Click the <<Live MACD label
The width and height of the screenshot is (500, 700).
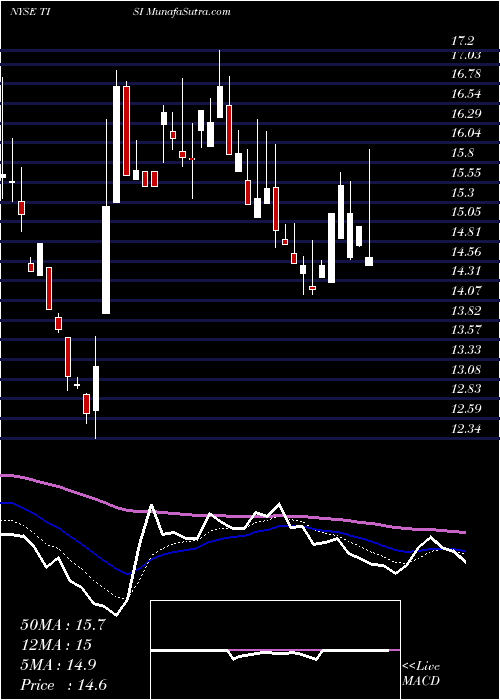point(421,674)
